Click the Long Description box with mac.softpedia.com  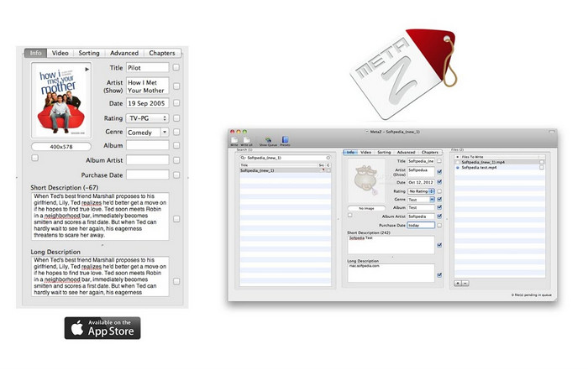point(391,273)
